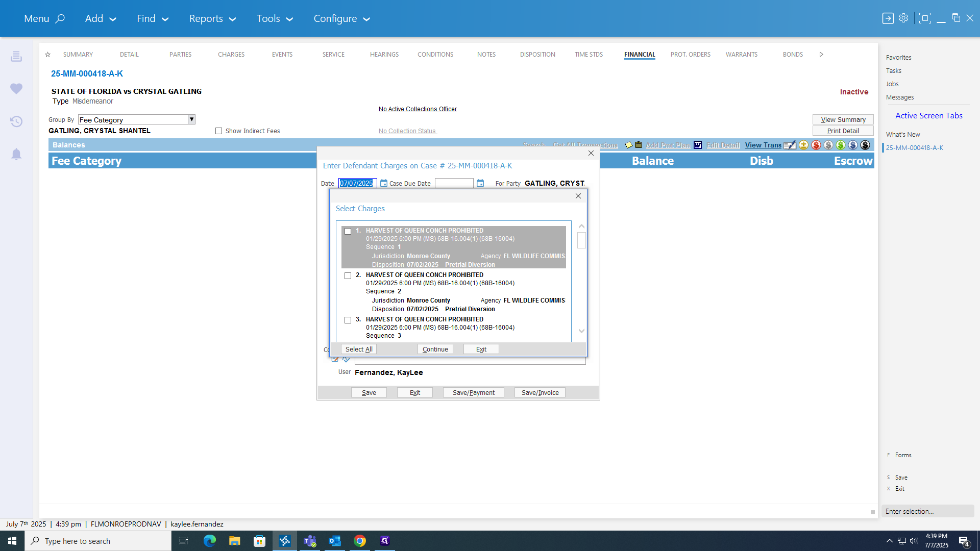Click the yellow sticky note icon
Viewport: 980px width, 551px height.
pos(629,145)
